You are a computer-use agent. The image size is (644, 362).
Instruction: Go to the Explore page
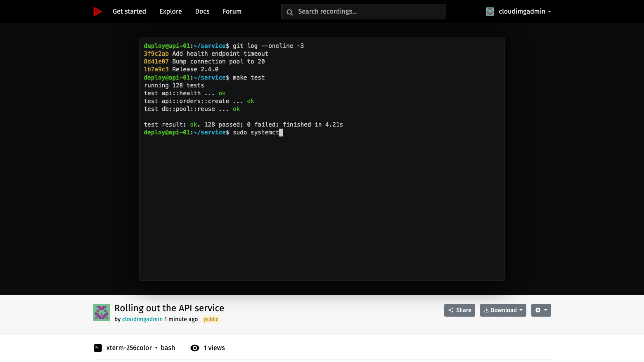coord(170,12)
